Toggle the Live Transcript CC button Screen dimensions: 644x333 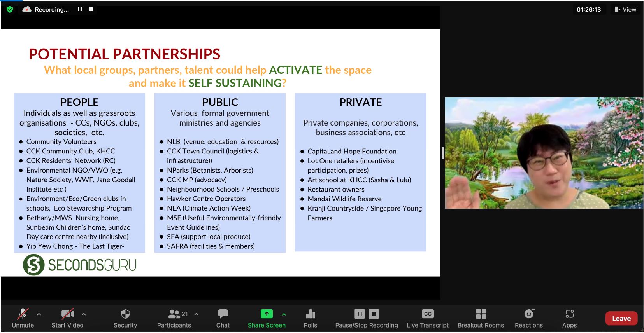pyautogui.click(x=428, y=319)
